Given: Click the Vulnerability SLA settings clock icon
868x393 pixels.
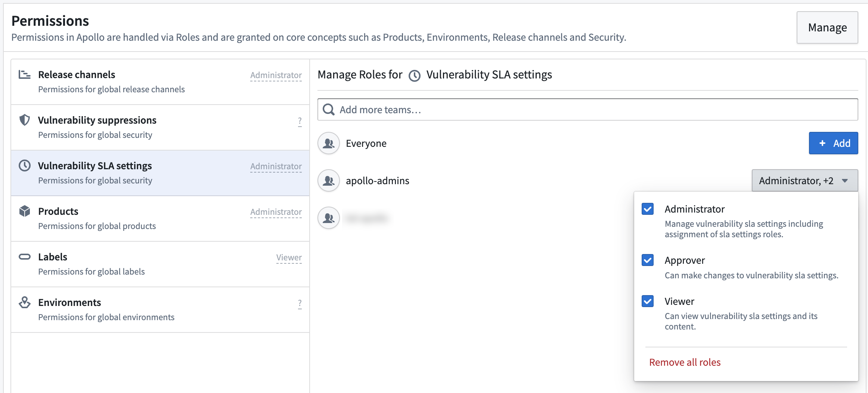Looking at the screenshot, I should (25, 165).
